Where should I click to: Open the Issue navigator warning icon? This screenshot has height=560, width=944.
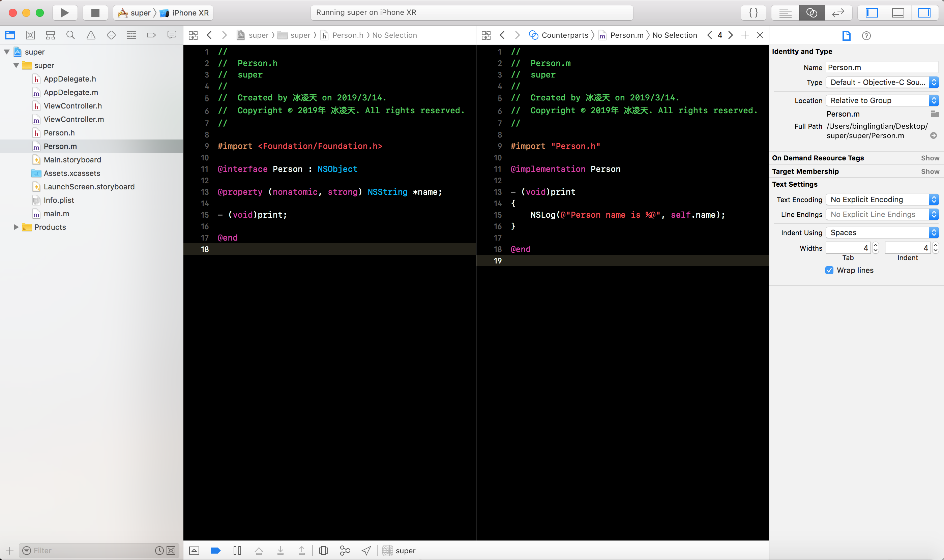coord(91,35)
